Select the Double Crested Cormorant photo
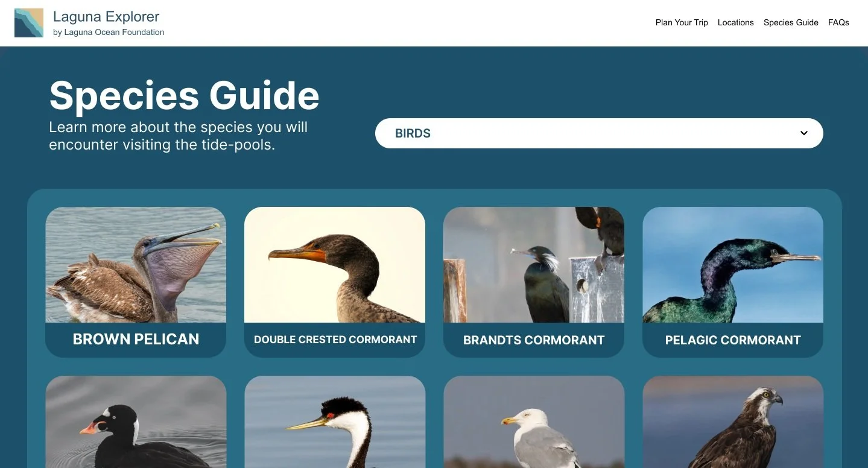 click(x=335, y=265)
